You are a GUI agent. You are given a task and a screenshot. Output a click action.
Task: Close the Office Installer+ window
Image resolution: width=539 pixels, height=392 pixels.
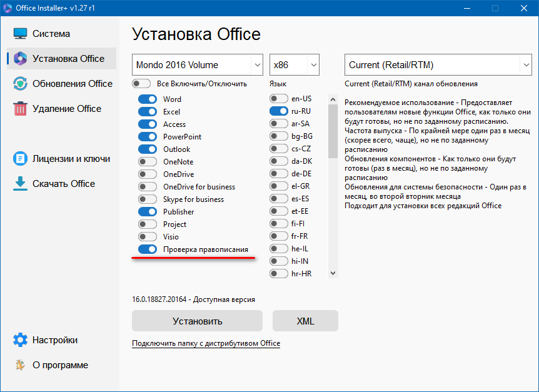(x=524, y=8)
